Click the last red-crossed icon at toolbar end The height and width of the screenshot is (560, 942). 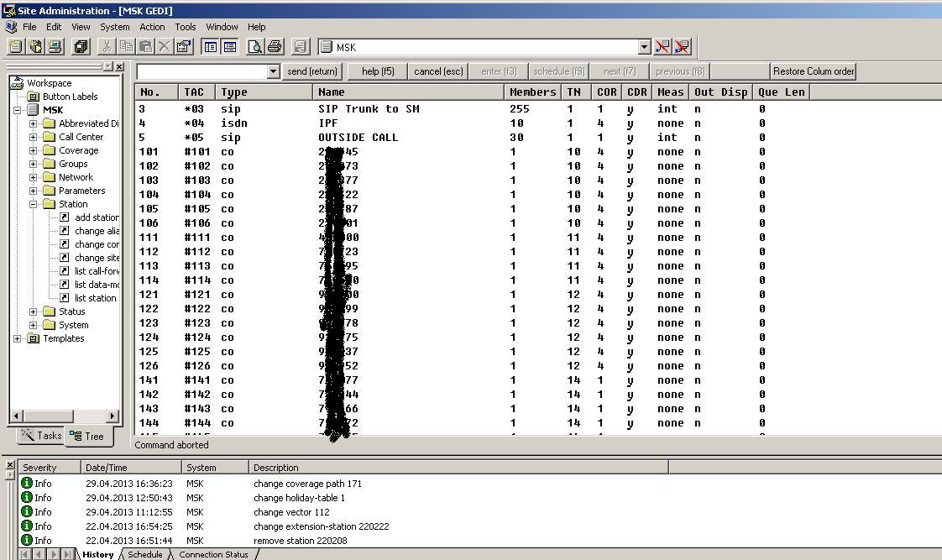click(x=682, y=47)
